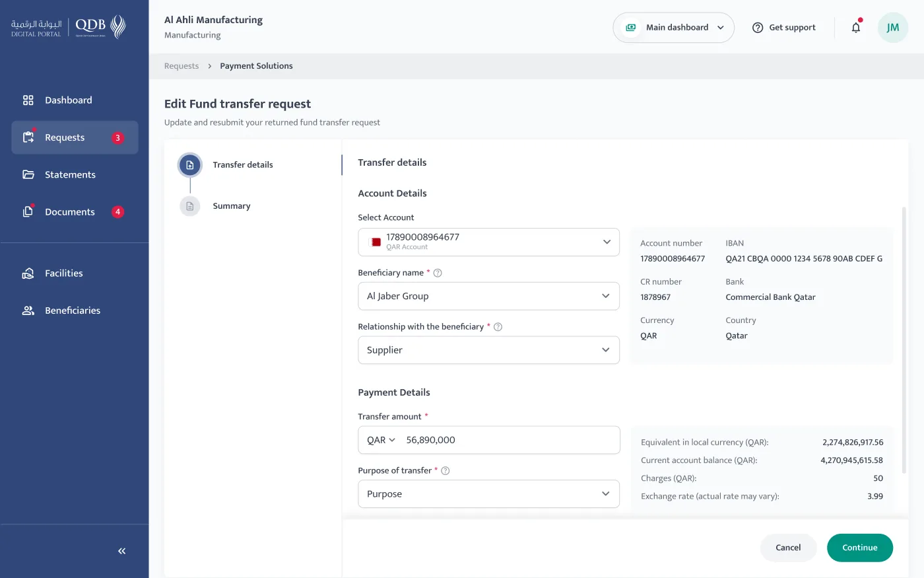Click Transfer details step circle icon
Screen dimensions: 924x578
click(x=190, y=165)
